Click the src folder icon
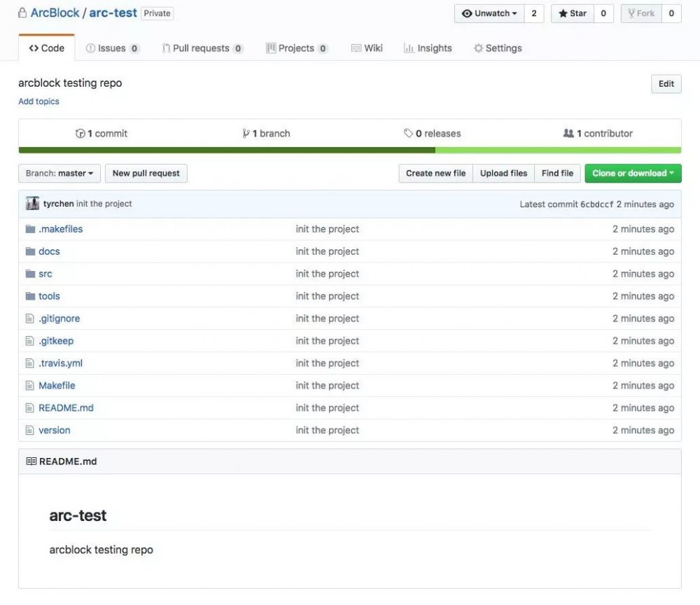The height and width of the screenshot is (605, 700). [x=30, y=274]
